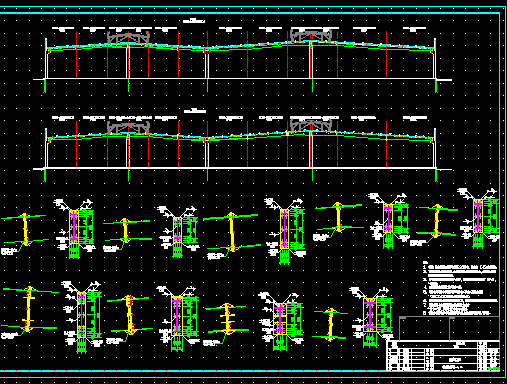Select the yellow stiffened splice detail in lower row's middle
The image size is (507, 384).
(x=227, y=320)
